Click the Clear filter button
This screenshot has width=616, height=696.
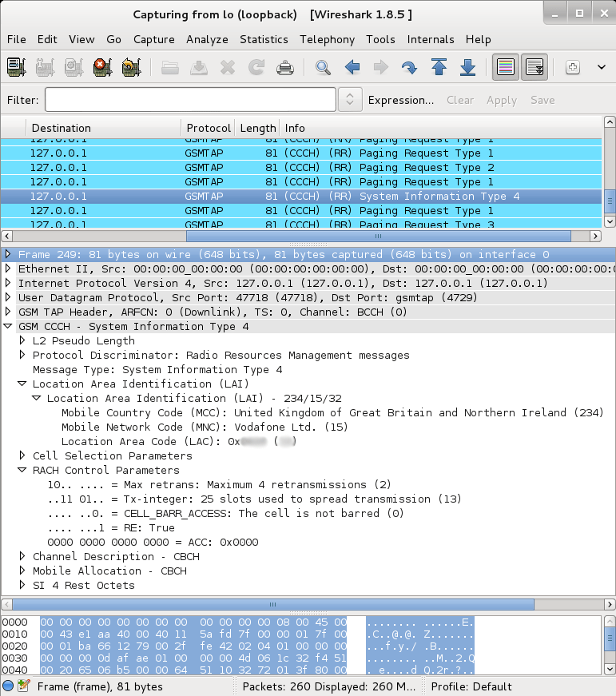click(x=460, y=101)
